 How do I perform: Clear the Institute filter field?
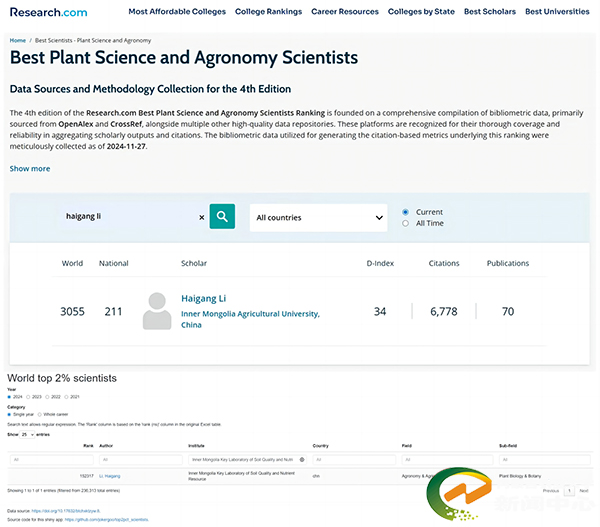[x=302, y=459]
